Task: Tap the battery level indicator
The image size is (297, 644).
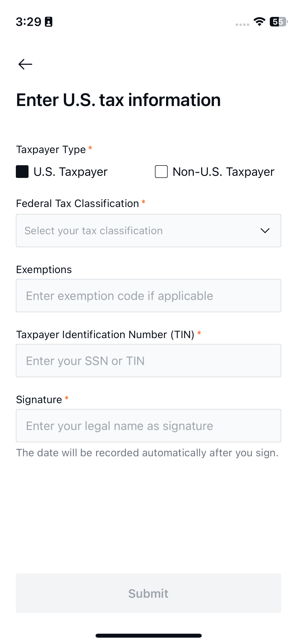Action: (278, 22)
